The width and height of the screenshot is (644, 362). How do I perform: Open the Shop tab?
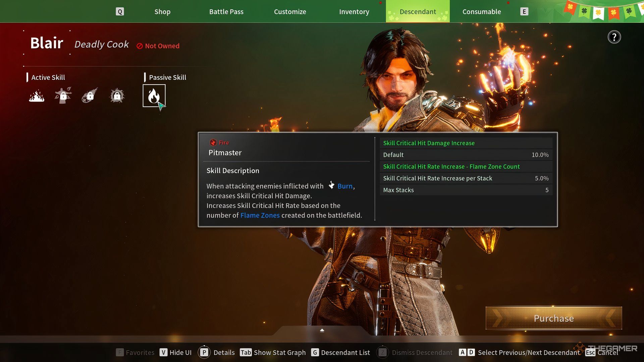(x=162, y=12)
